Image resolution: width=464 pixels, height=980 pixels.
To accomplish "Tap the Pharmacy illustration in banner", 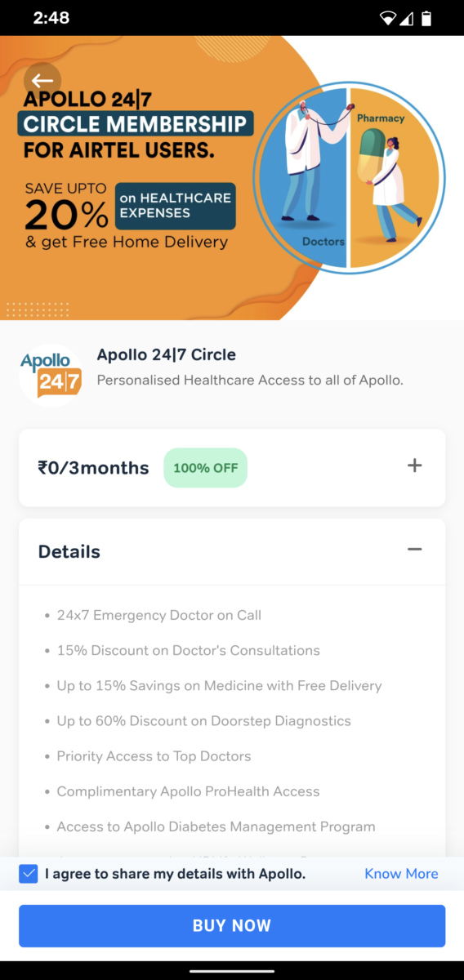I will point(395,177).
